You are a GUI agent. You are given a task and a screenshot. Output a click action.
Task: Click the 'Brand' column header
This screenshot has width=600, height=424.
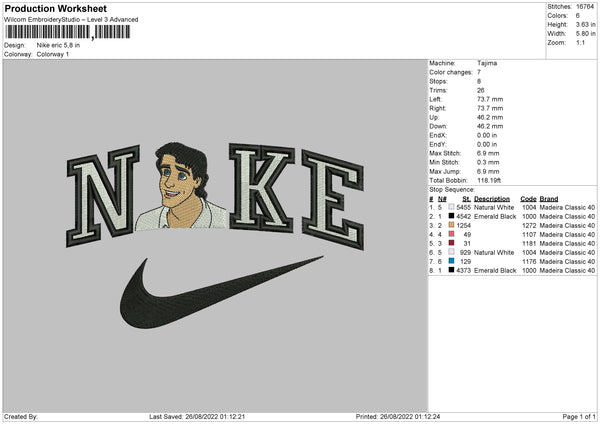549,199
